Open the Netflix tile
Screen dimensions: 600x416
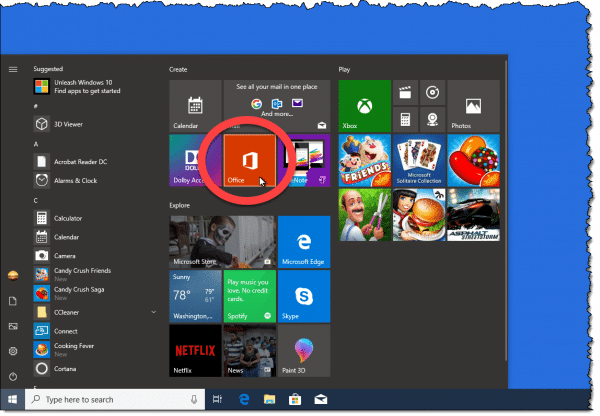click(195, 351)
